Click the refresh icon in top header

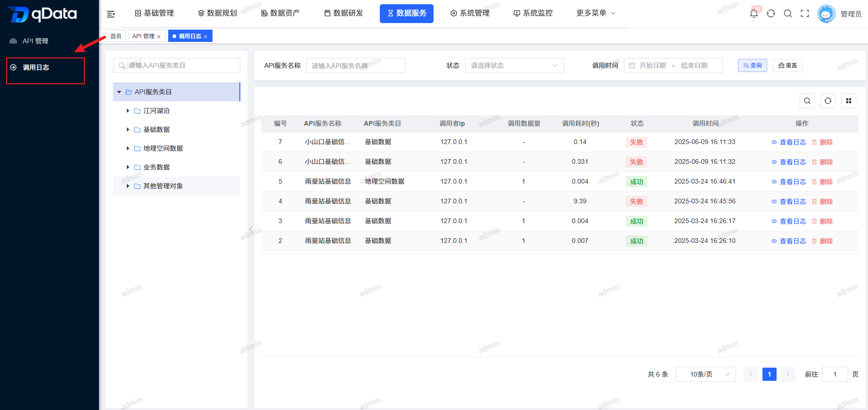[771, 14]
